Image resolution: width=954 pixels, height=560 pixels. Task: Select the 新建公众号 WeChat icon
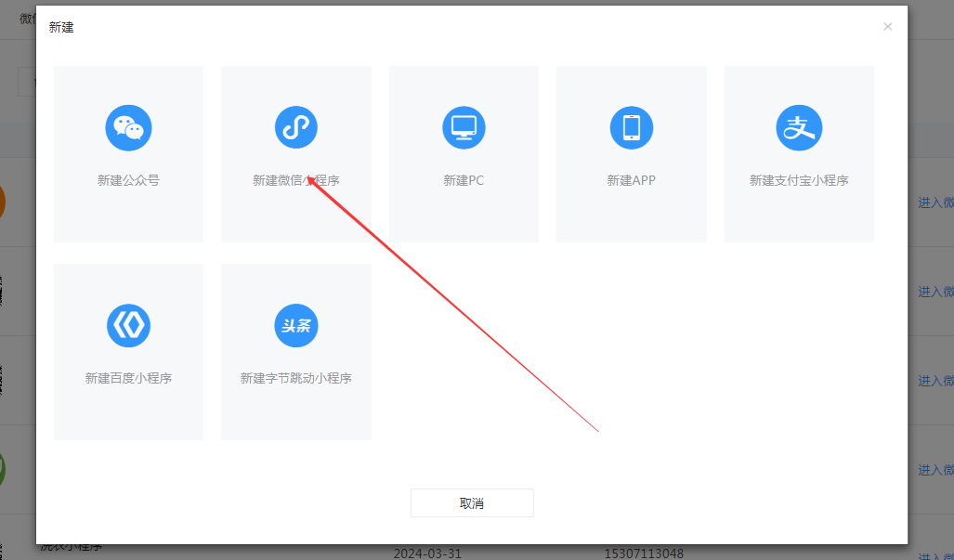click(128, 127)
